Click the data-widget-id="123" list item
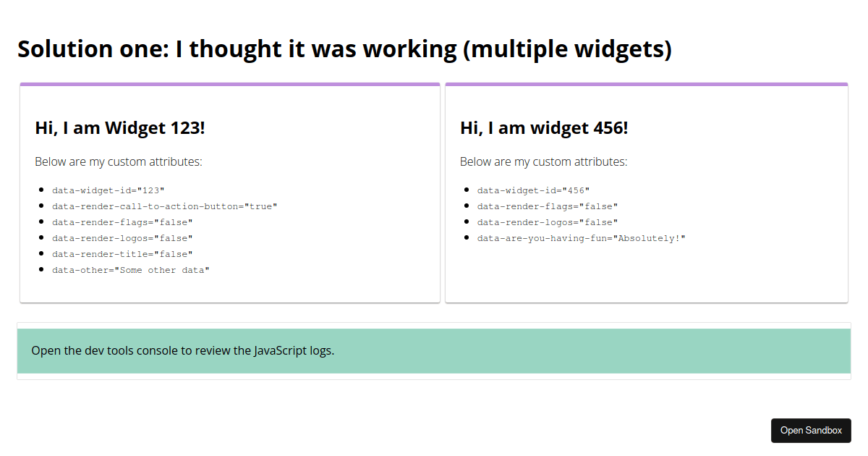The width and height of the screenshot is (868, 456). [x=109, y=190]
